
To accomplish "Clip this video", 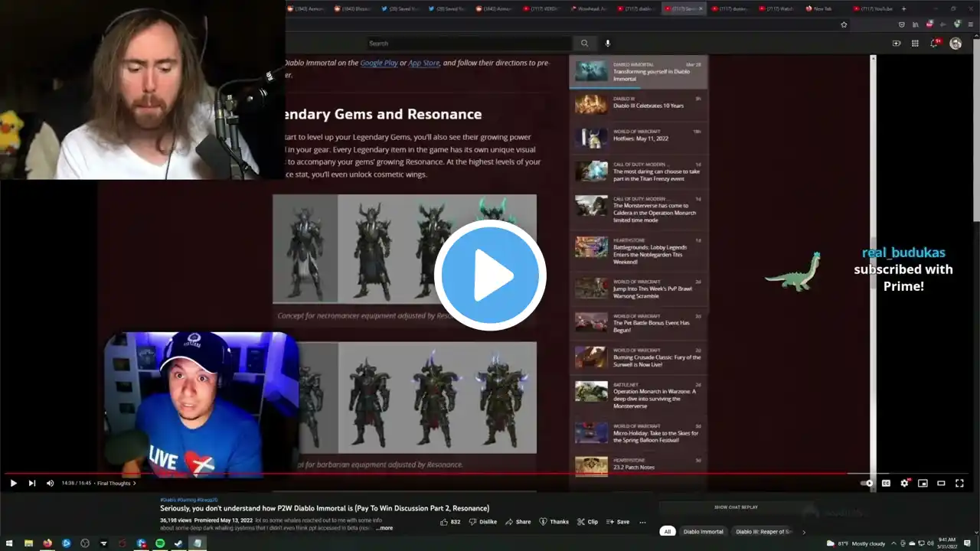I will pos(587,522).
